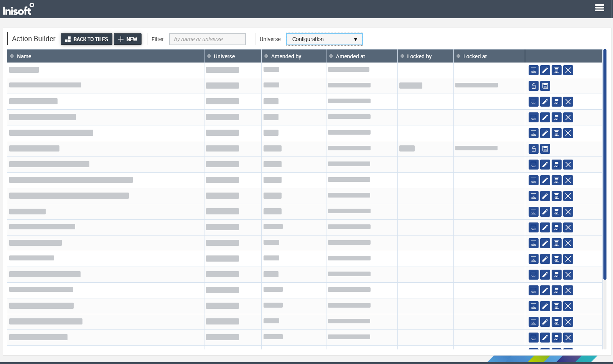Click the padlock icon in first locked row
Image resolution: width=613 pixels, height=364 pixels.
(534, 86)
